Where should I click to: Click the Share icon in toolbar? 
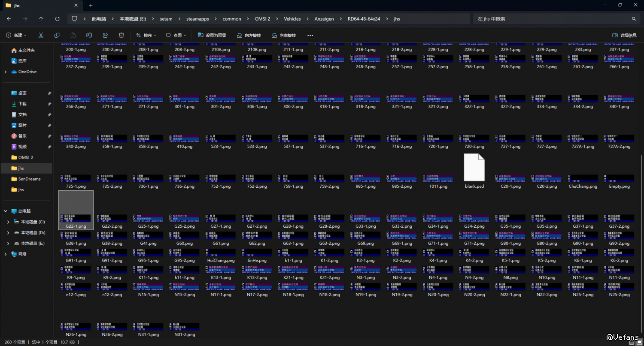point(105,35)
